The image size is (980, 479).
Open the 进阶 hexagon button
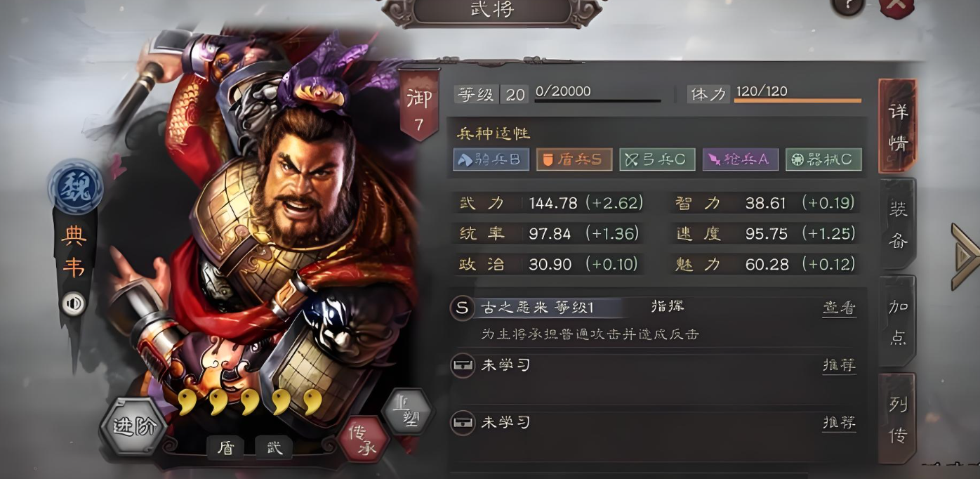click(133, 427)
